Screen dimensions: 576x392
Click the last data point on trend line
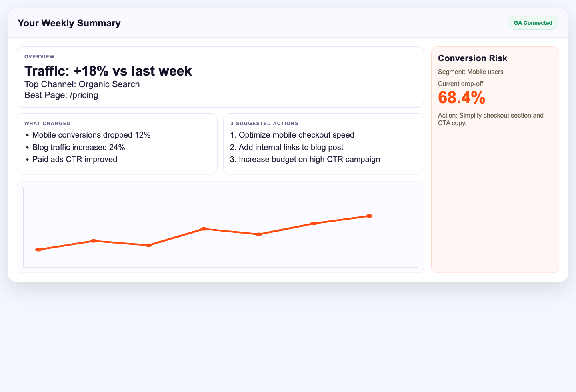point(369,216)
